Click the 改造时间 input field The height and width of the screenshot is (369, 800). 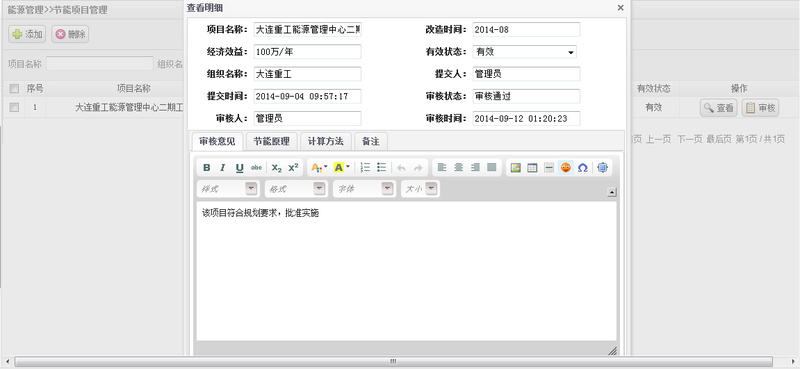(527, 30)
